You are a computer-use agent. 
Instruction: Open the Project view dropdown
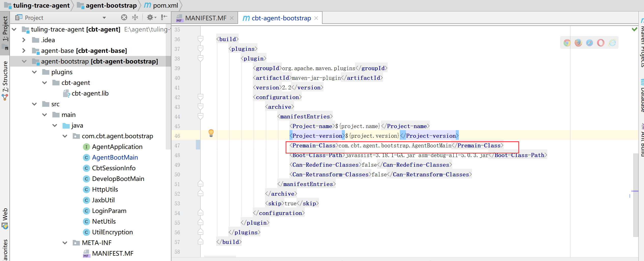pos(104,18)
